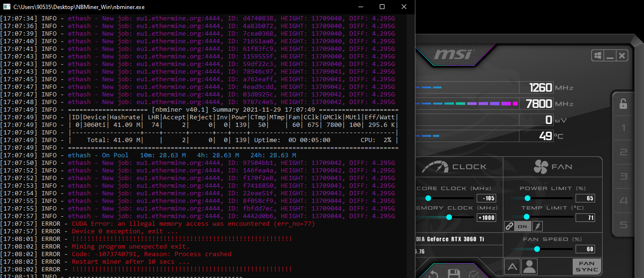
Task: Click nbminer.exe title bar app icon
Action: click(x=6, y=7)
